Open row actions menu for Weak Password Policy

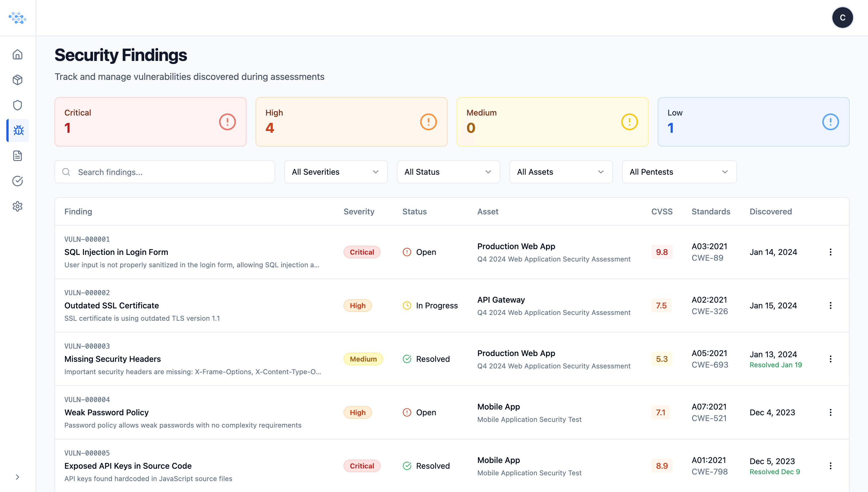coord(830,412)
